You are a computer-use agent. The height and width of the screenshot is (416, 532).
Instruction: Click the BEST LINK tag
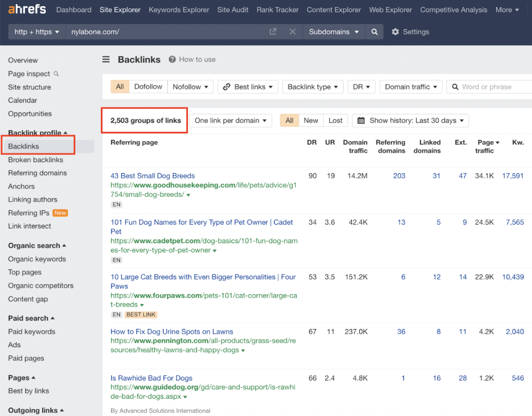[141, 315]
